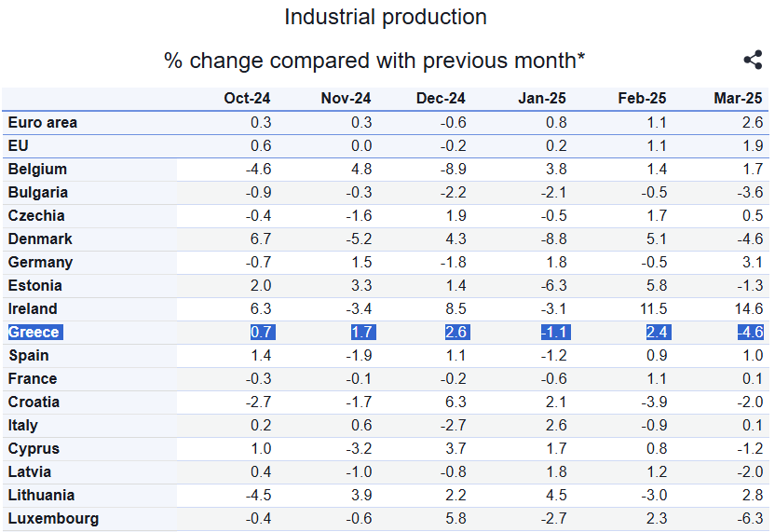
Task: Click the share icon
Action: [x=753, y=61]
